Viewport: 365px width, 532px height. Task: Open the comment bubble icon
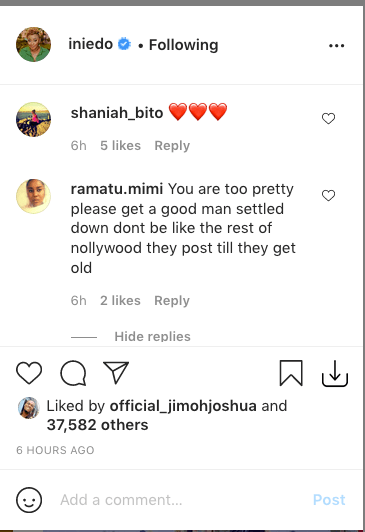point(73,373)
